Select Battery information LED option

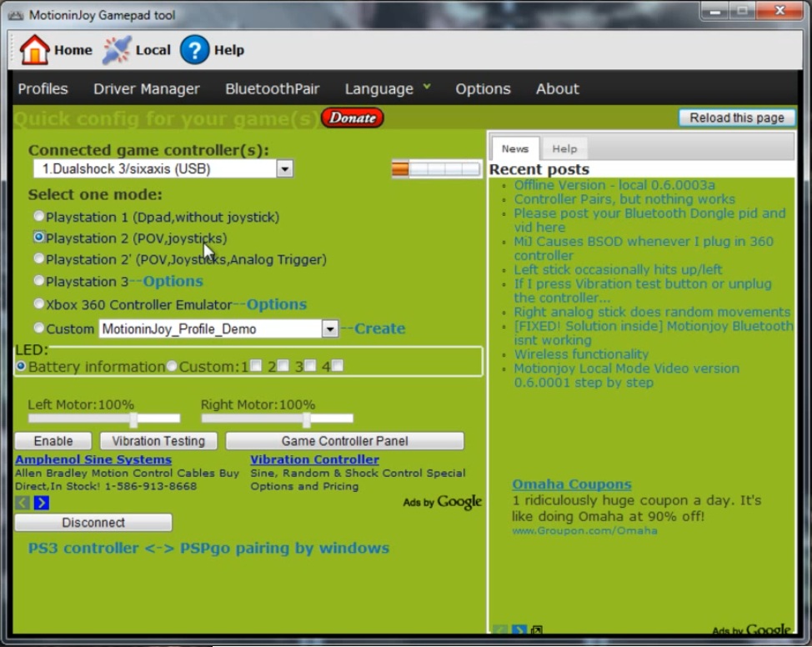coord(21,366)
